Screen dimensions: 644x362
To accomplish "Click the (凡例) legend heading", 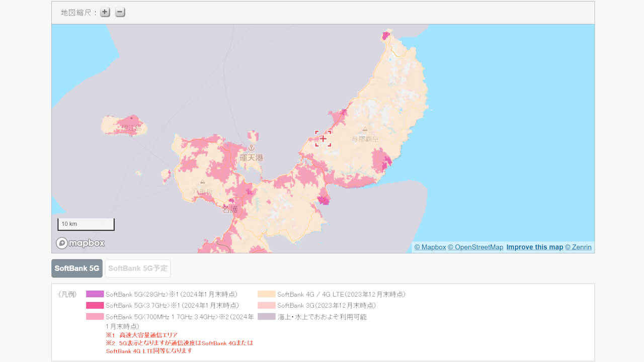I will pos(67,294).
